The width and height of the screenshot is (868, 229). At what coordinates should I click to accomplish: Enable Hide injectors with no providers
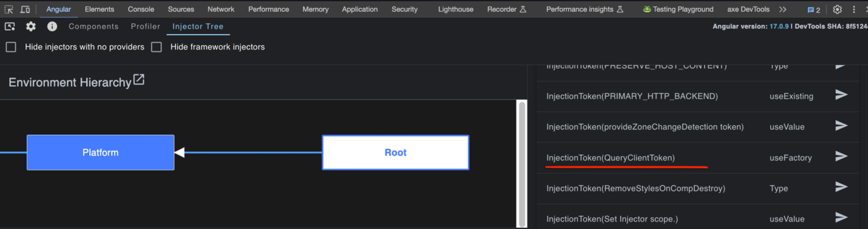(11, 47)
